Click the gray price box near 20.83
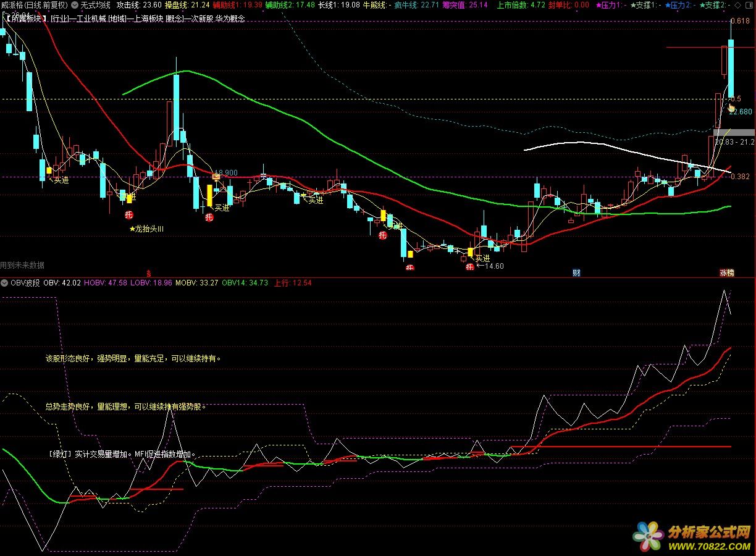Viewport: 756px width, 556px height. (x=734, y=132)
